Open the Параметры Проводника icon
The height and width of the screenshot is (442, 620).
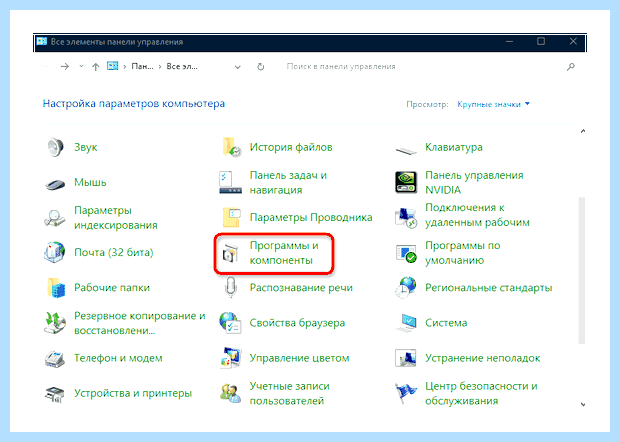231,217
